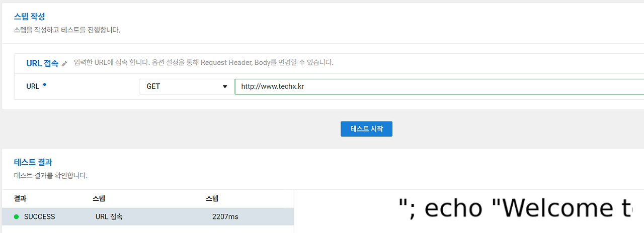Click the 스텝을 작성하고 테스트를 진행합니다 subtitle

coord(67,30)
